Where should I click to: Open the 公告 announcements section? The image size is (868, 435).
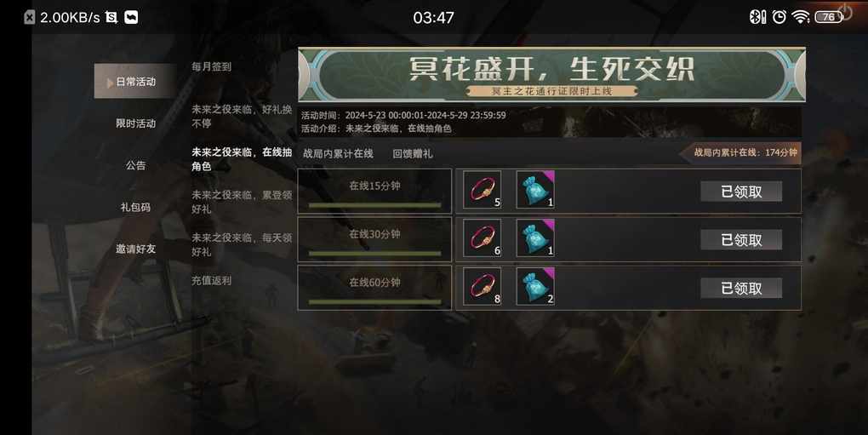[x=135, y=165]
